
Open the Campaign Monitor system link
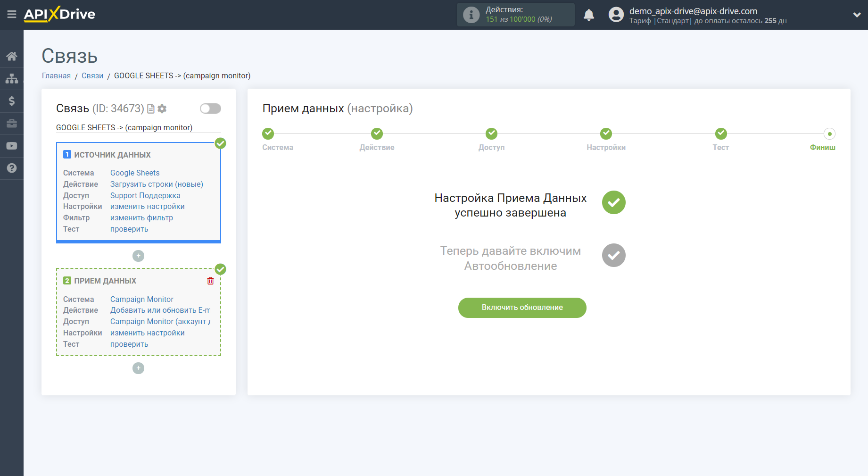tap(142, 299)
